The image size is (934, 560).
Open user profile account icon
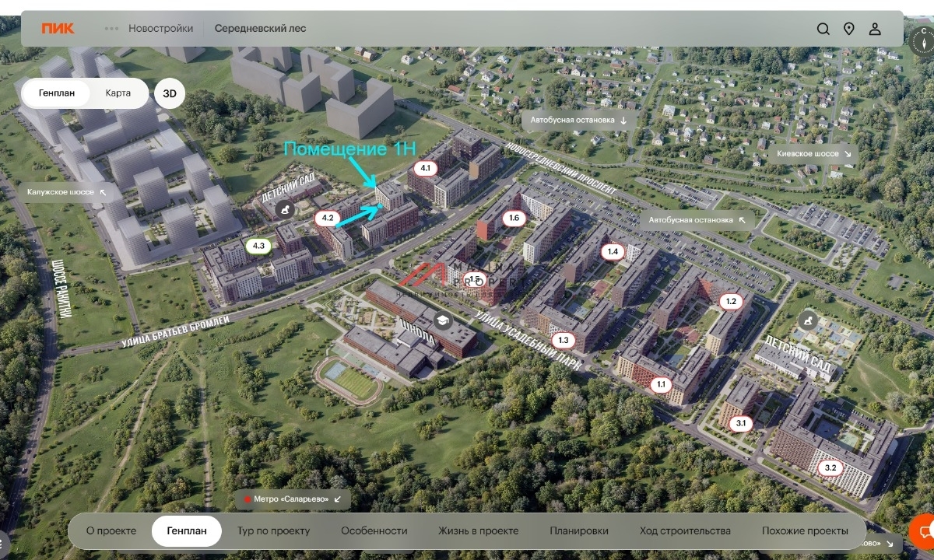(875, 29)
